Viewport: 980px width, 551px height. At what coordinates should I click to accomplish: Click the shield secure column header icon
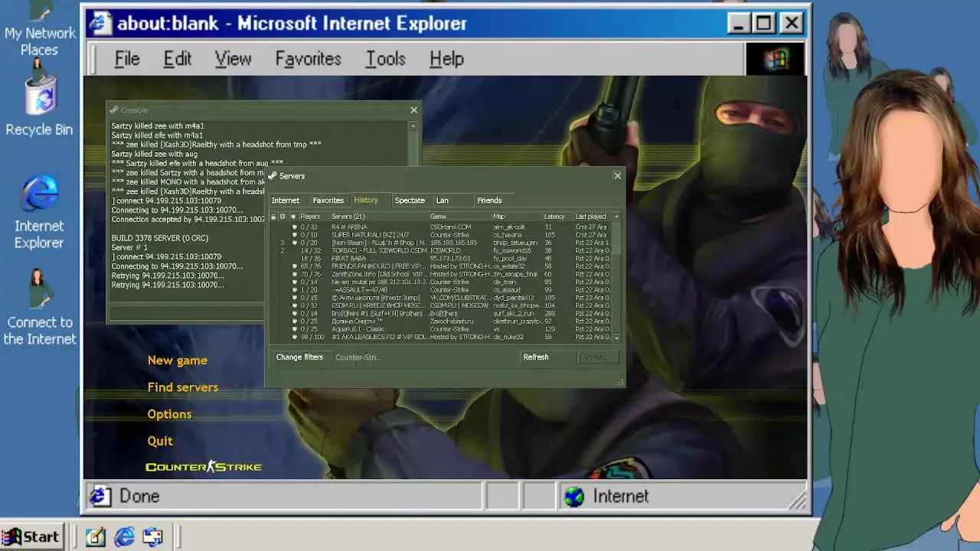[293, 217]
